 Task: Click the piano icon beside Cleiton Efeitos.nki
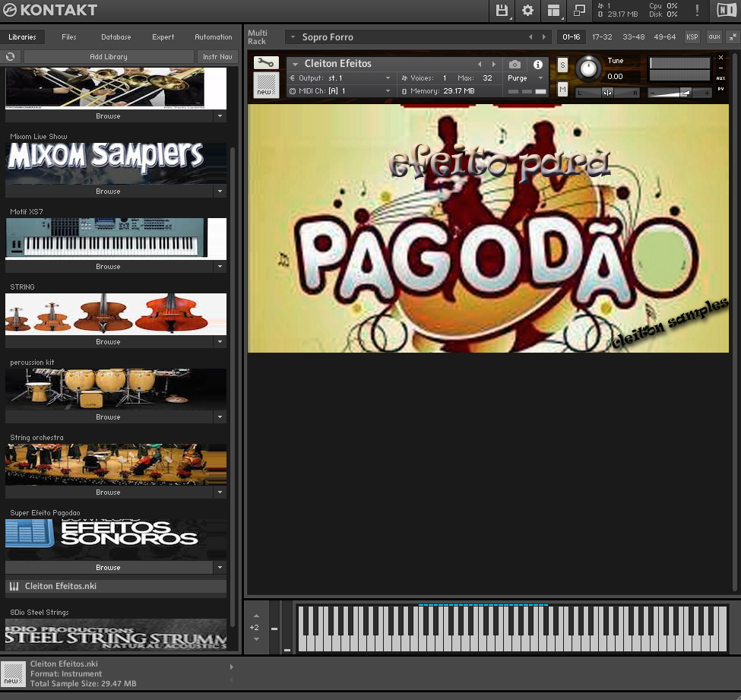pyautogui.click(x=14, y=587)
